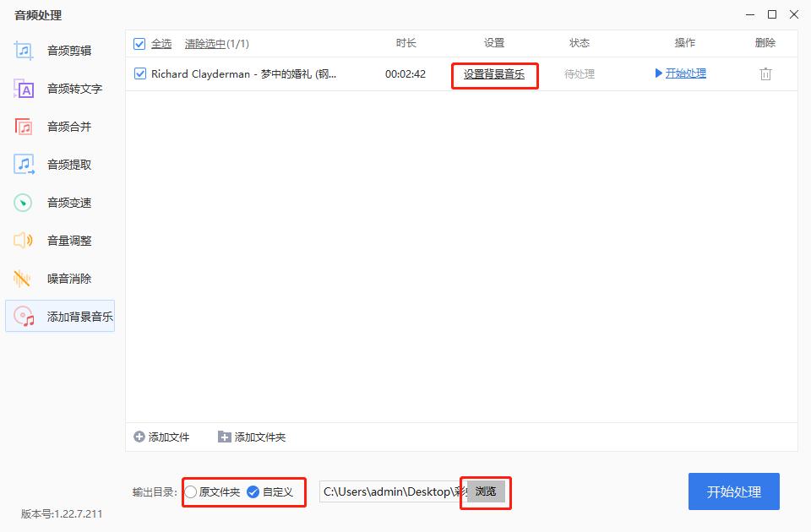Select the 音频提取 extraction tool
This screenshot has height=532, width=811.
point(57,164)
